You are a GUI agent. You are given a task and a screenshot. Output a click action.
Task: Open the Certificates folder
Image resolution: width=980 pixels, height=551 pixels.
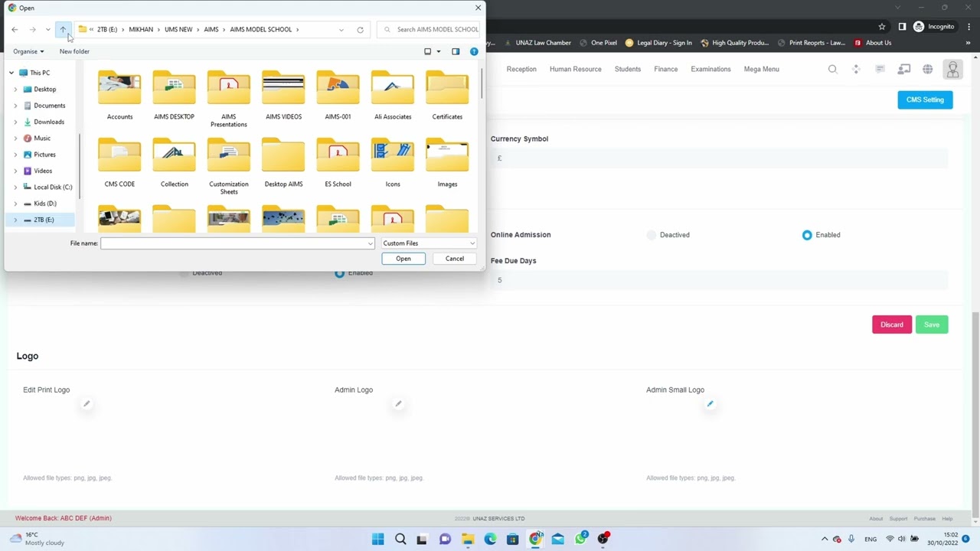447,96
